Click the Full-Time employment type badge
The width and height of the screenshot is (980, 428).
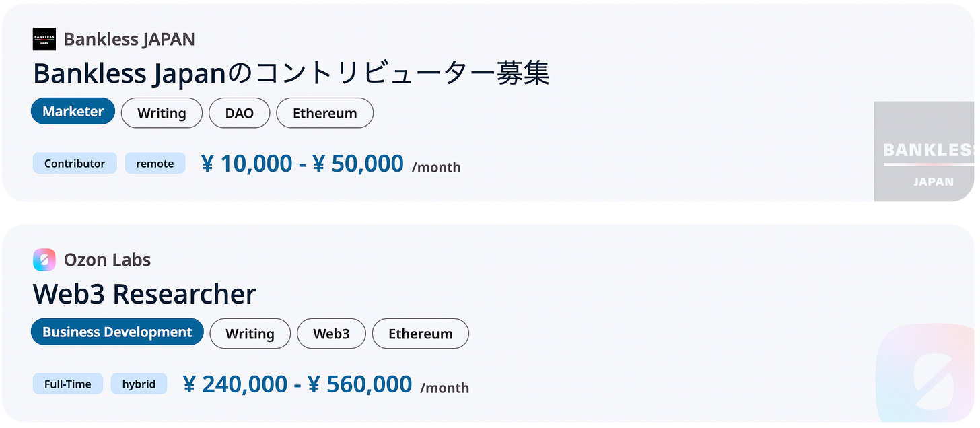pyautogui.click(x=68, y=384)
